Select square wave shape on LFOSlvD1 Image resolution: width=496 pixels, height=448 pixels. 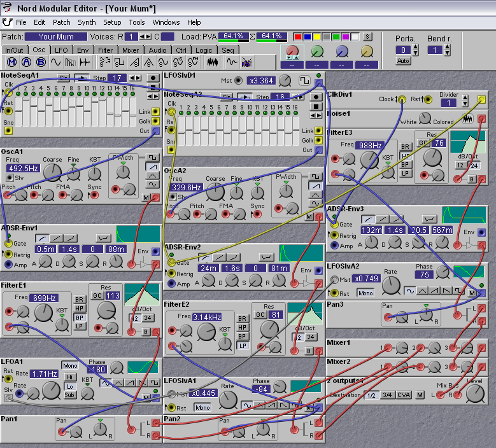pos(304,81)
